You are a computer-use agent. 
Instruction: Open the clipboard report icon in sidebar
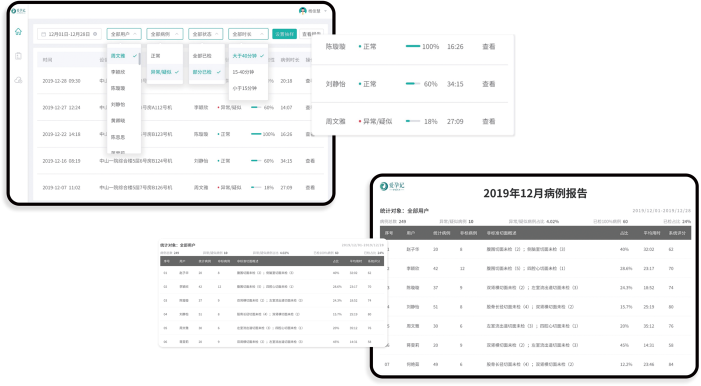click(18, 56)
